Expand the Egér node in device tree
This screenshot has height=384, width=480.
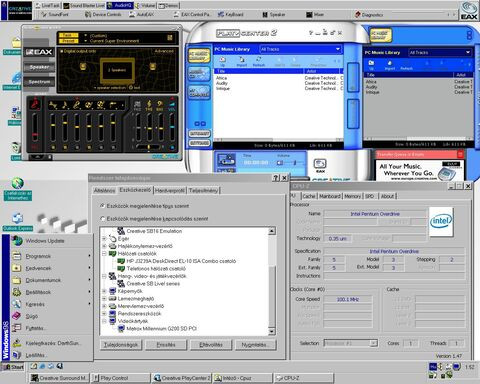coord(104,239)
